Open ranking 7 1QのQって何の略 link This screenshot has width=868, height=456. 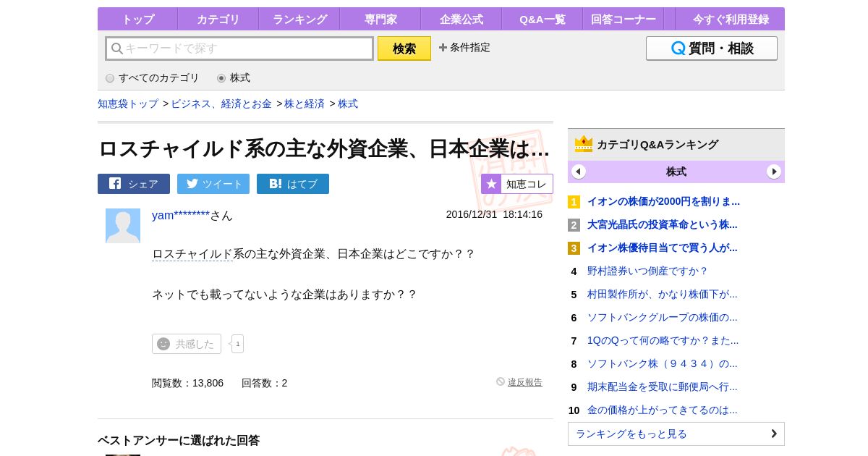click(x=663, y=340)
